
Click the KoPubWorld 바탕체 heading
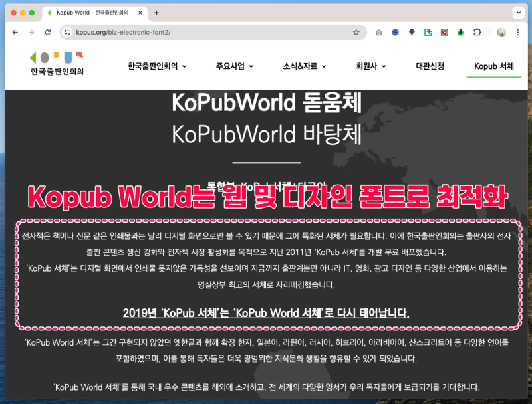point(267,134)
